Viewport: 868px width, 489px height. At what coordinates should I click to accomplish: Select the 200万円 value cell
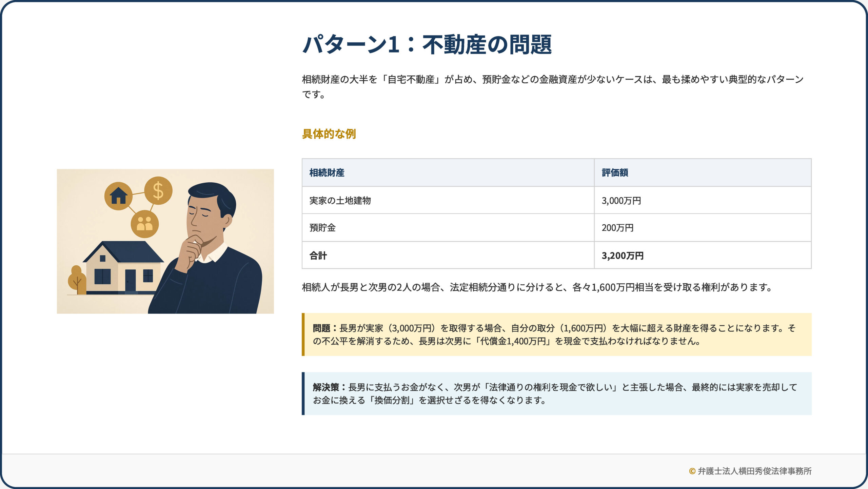tap(617, 228)
